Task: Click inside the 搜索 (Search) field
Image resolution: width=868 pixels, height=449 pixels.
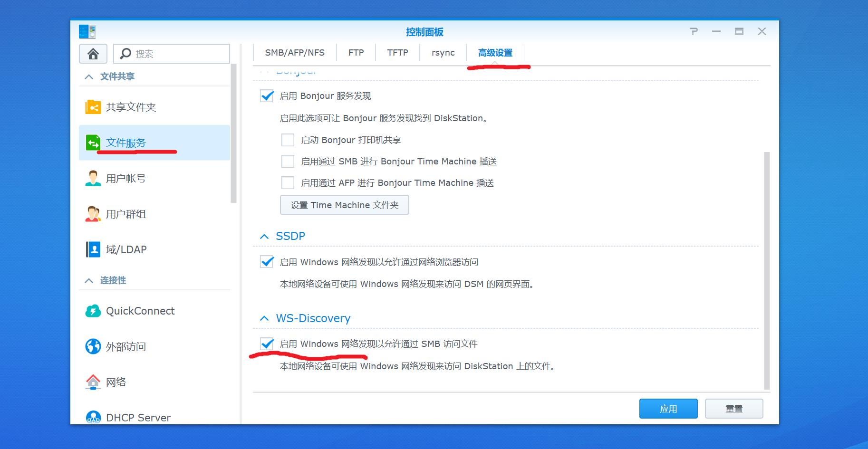Action: click(171, 53)
